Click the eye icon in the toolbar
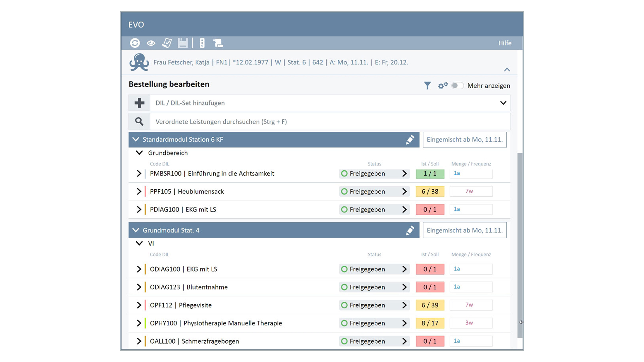Viewport: 644px width, 362px height. tap(151, 43)
